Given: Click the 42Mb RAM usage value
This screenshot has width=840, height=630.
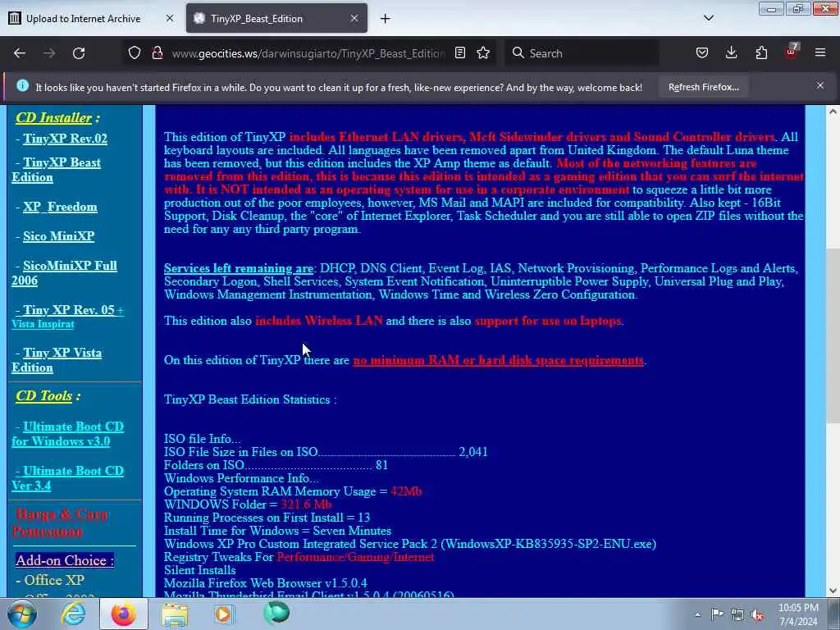Looking at the screenshot, I should [406, 491].
